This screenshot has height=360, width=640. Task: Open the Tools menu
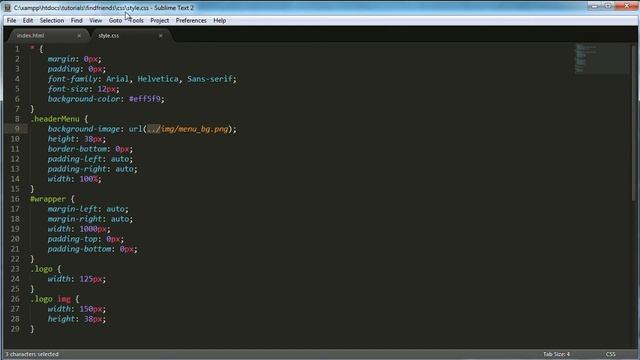coord(137,20)
